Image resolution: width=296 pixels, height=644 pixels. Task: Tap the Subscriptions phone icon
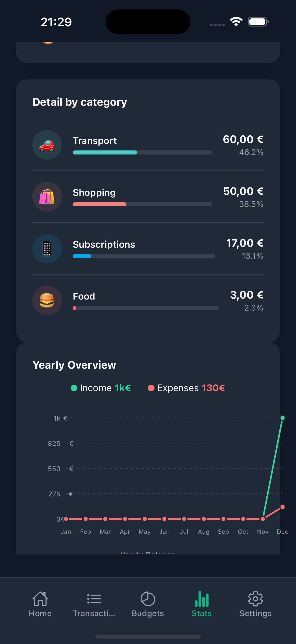tap(47, 249)
